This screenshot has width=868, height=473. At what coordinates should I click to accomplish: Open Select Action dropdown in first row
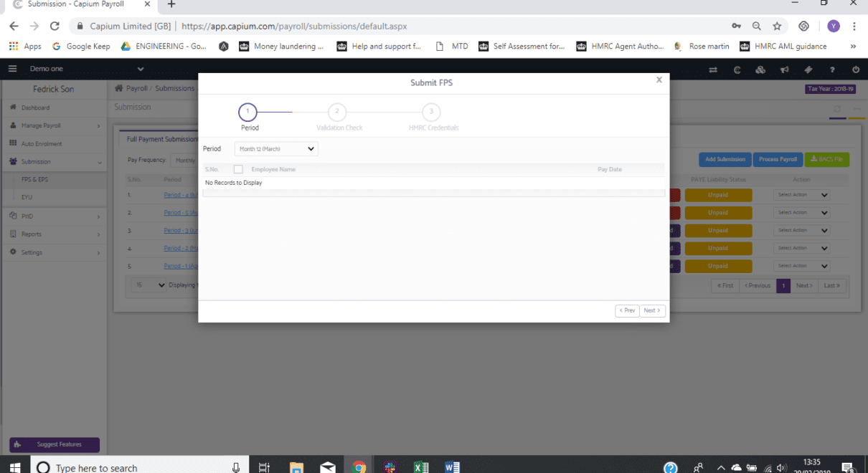click(x=802, y=195)
